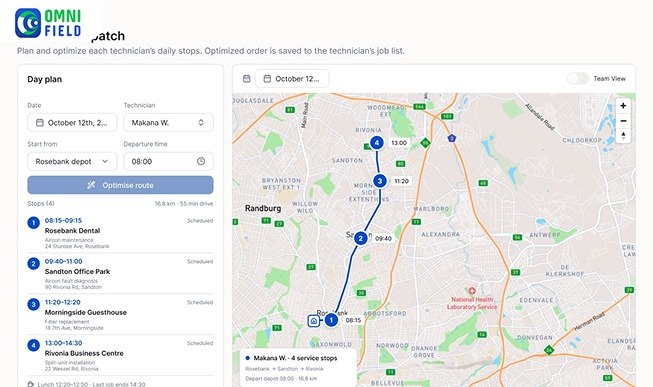653x387 pixels.
Task: Click the number 2 badge in stops list
Action: coord(33,264)
